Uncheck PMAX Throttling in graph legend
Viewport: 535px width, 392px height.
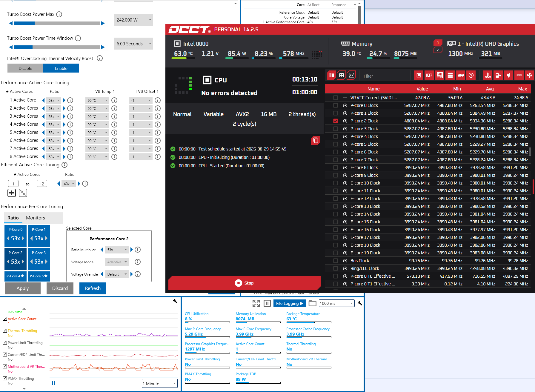5,379
